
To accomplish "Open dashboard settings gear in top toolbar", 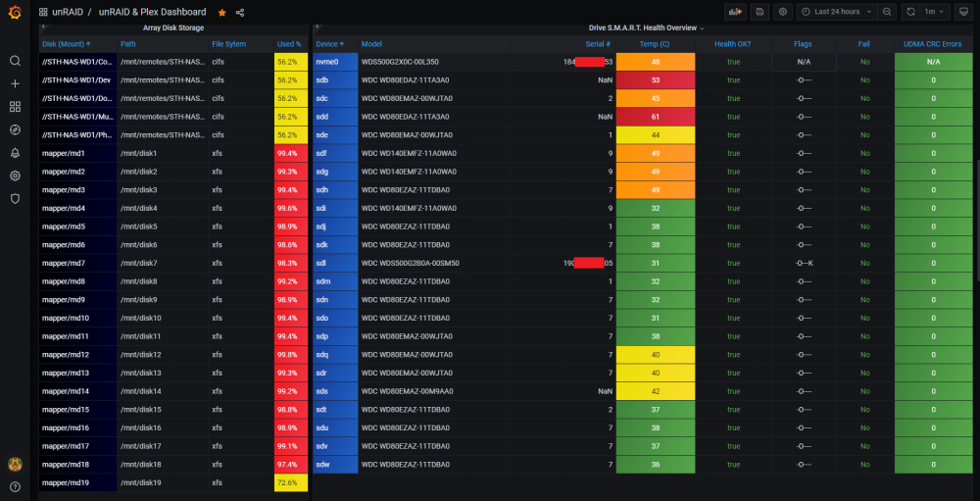I will (782, 12).
